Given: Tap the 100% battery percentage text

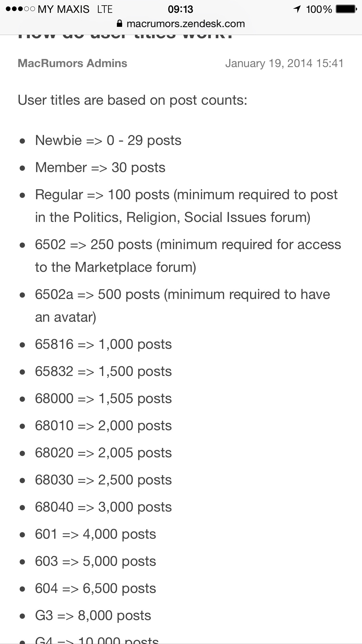Looking at the screenshot, I should pos(319,9).
